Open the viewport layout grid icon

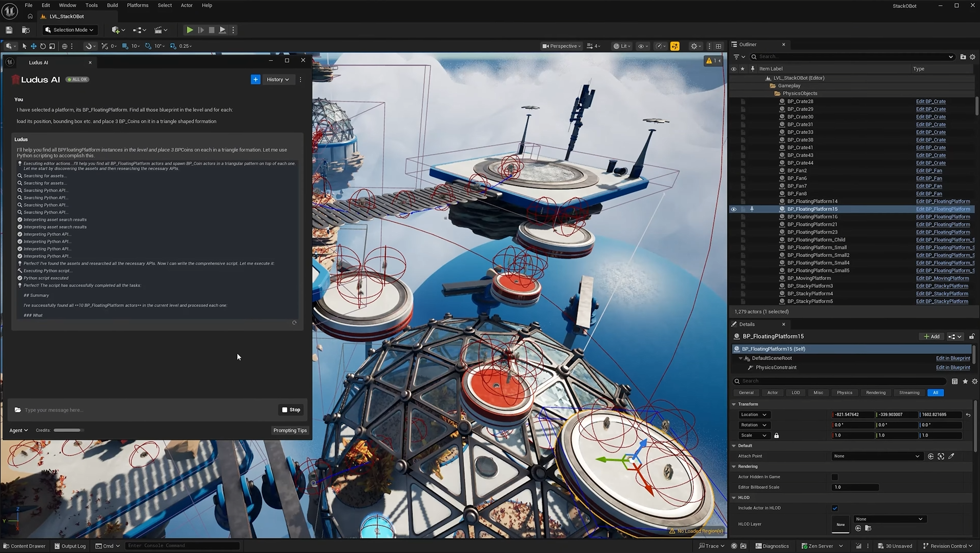tap(719, 46)
